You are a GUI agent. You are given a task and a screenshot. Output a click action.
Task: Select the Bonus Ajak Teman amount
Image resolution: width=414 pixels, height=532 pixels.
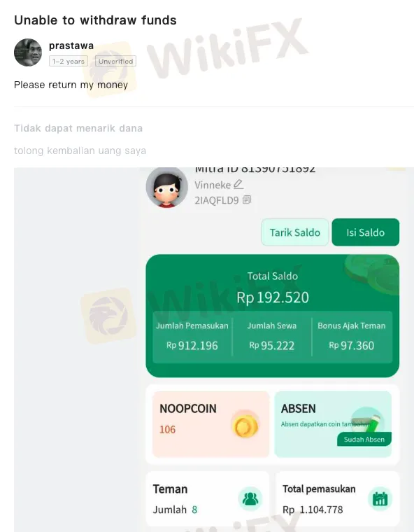point(351,345)
